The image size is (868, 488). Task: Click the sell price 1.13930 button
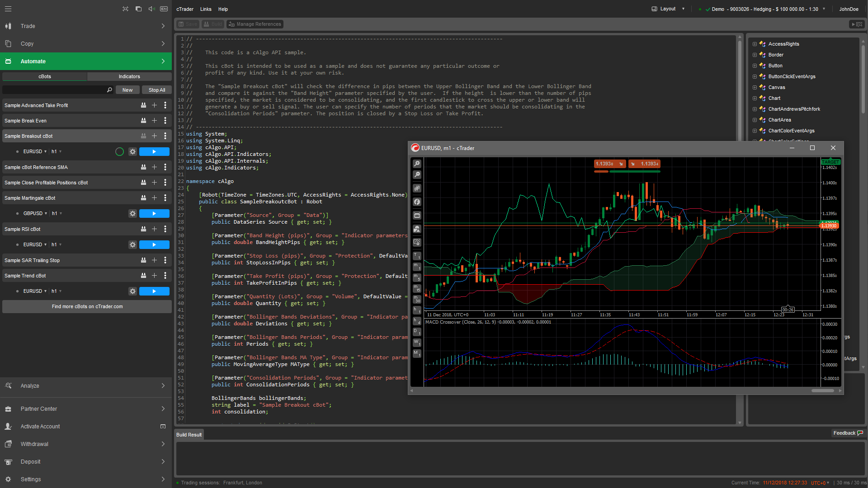point(609,164)
